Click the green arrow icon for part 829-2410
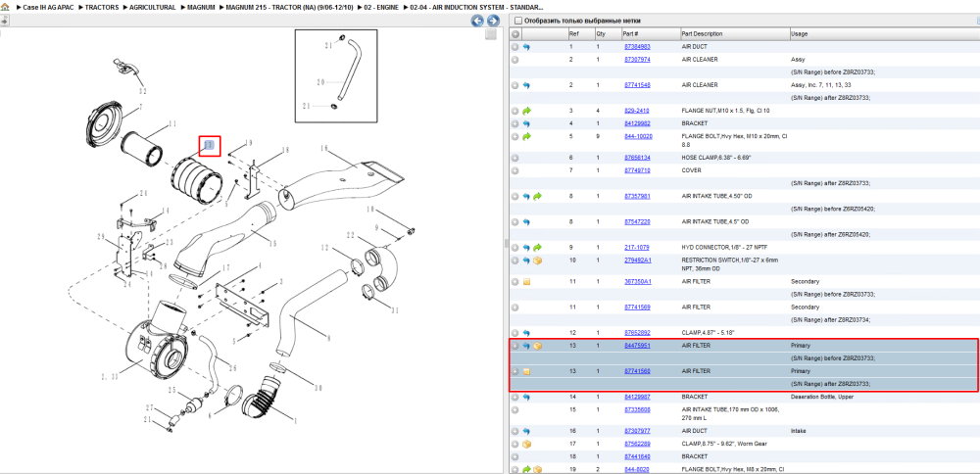Image resolution: width=980 pixels, height=474 pixels. click(526, 111)
